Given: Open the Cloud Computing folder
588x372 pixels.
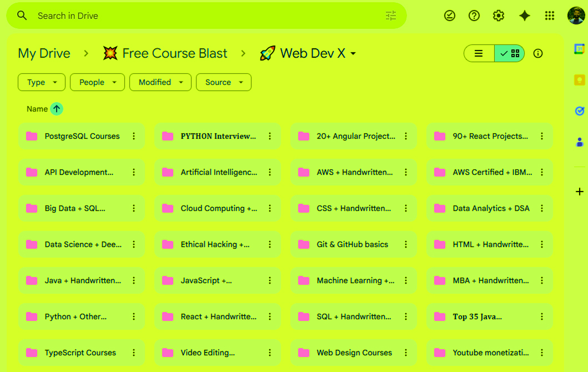Looking at the screenshot, I should (218, 209).
